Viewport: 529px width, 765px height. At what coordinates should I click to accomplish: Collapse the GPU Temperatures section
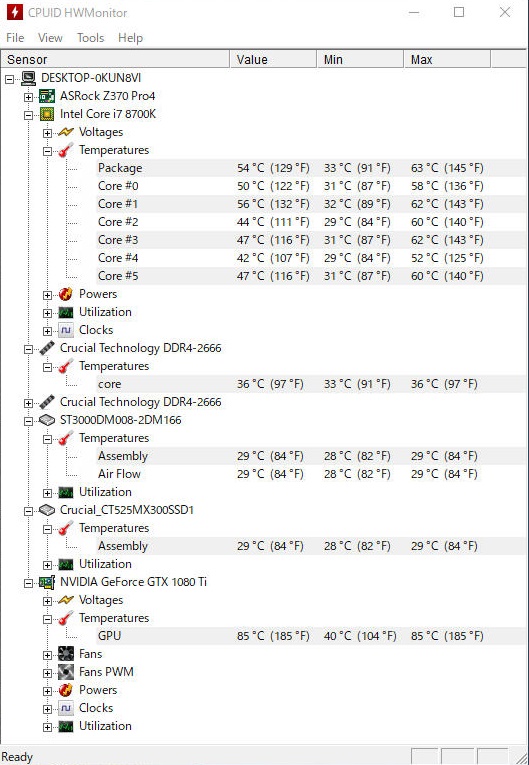(x=47, y=619)
